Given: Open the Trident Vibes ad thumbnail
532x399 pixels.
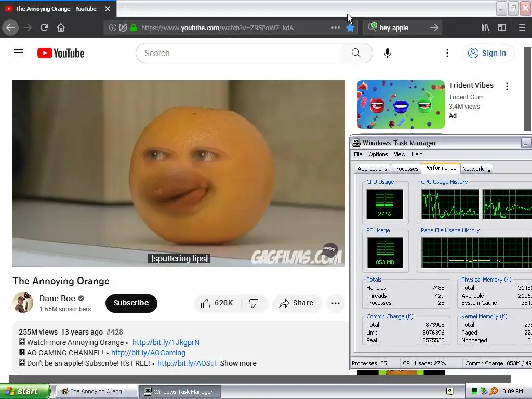Looking at the screenshot, I should (x=401, y=104).
